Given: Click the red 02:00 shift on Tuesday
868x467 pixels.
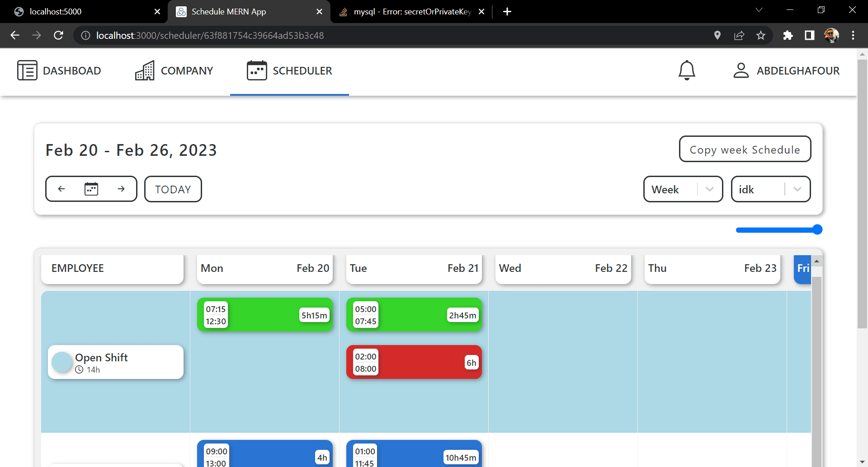Looking at the screenshot, I should coord(414,362).
